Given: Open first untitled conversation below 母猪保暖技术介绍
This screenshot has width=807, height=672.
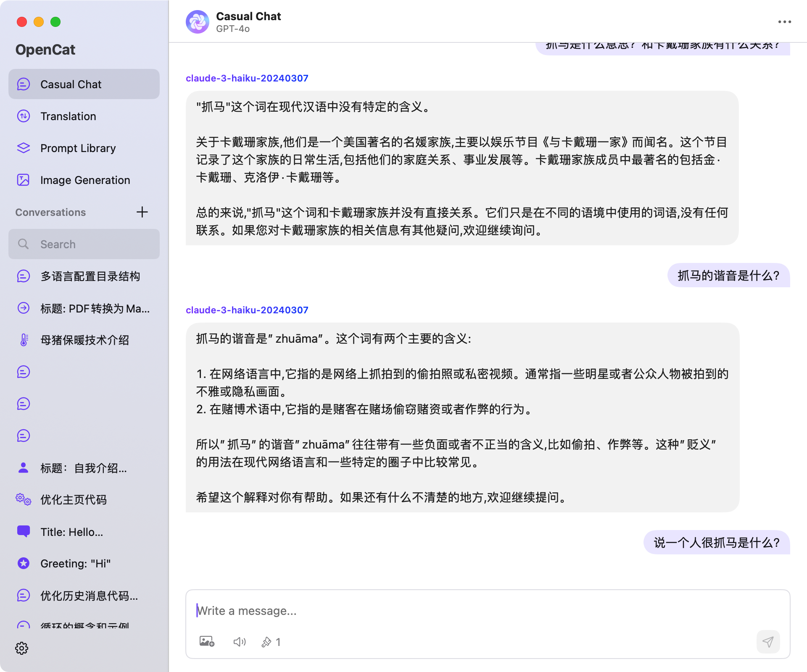Looking at the screenshot, I should [x=84, y=372].
